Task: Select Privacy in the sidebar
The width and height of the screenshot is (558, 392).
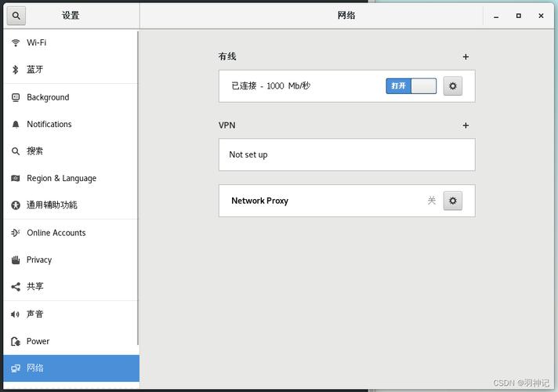Action: pyautogui.click(x=71, y=260)
